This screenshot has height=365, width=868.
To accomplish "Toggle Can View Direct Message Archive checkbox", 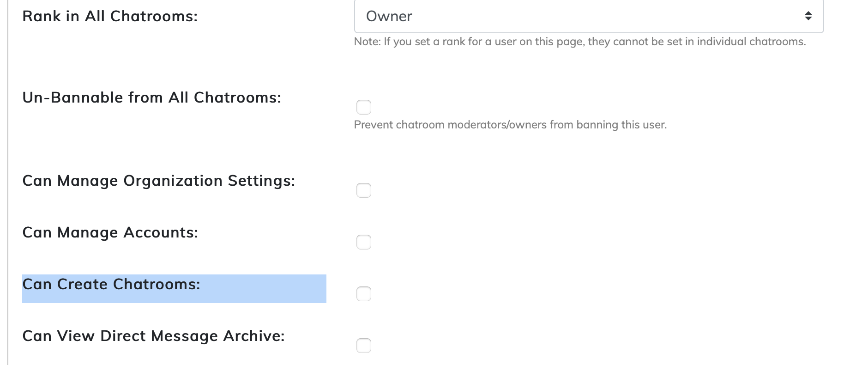I will pyautogui.click(x=364, y=346).
